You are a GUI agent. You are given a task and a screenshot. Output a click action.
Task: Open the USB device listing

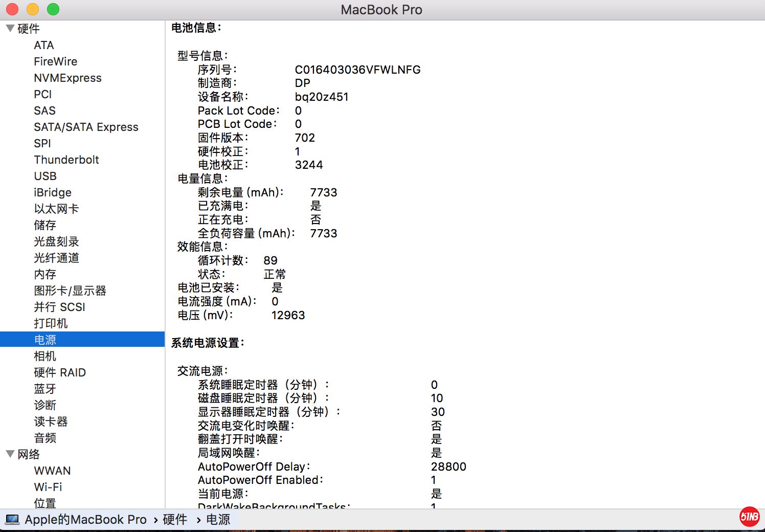(x=45, y=176)
